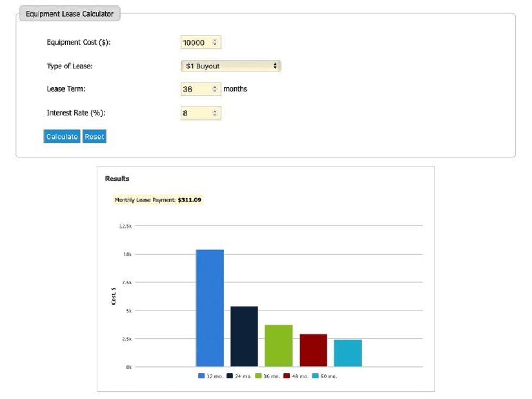This screenshot has width=532, height=399.
Task: Click the Equipment Cost spinner arrows
Action: (x=215, y=42)
